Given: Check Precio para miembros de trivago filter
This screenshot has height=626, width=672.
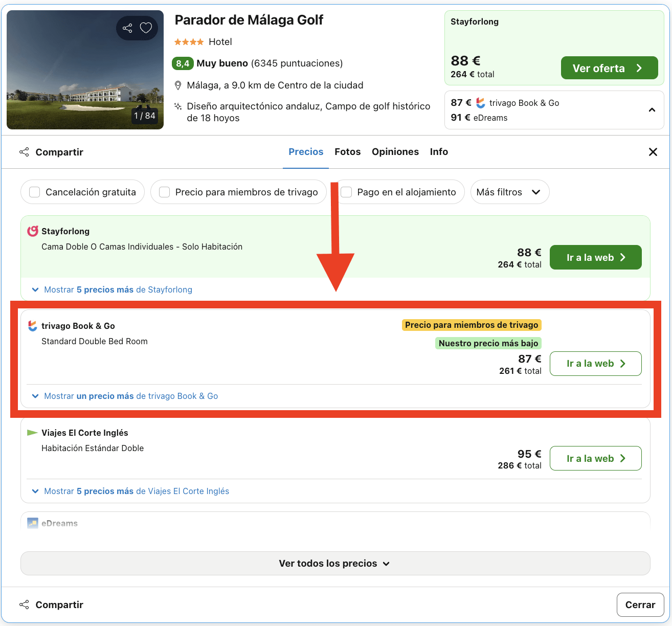Looking at the screenshot, I should pos(164,192).
